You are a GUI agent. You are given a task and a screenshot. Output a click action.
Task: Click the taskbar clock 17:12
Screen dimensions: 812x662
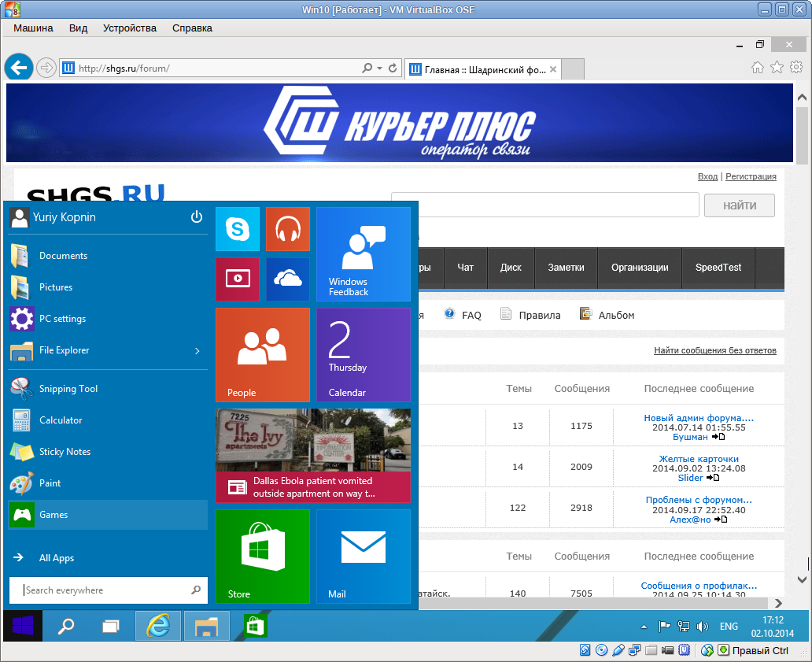pyautogui.click(x=773, y=627)
